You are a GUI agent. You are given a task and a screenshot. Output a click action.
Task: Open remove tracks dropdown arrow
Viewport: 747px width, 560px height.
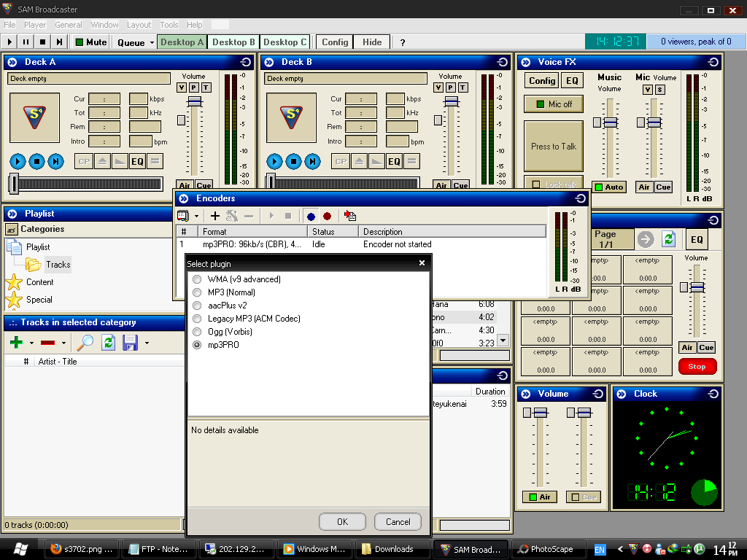[63, 343]
